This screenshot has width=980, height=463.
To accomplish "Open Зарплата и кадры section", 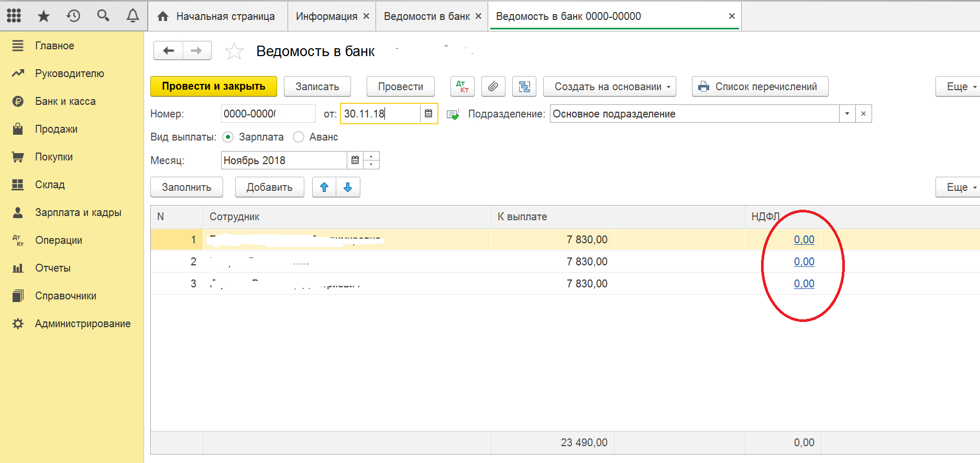I will point(78,212).
